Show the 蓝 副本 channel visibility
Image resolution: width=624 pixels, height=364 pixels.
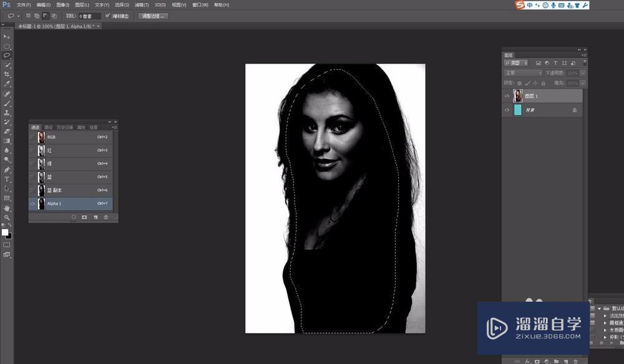tap(32, 190)
